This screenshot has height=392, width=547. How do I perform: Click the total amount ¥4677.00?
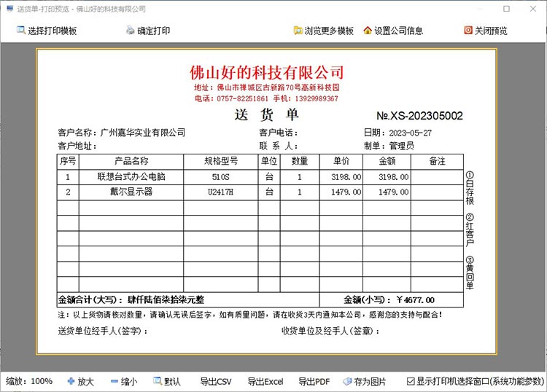point(416,300)
